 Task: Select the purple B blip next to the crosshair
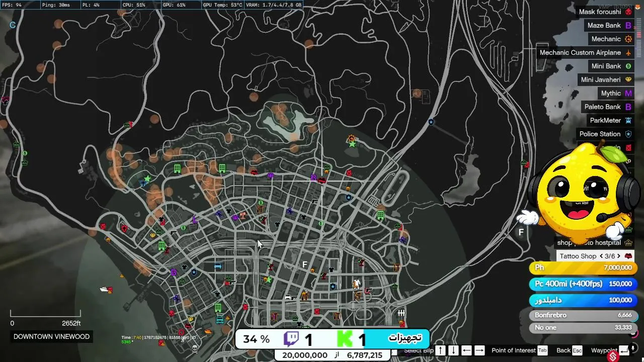tap(313, 177)
